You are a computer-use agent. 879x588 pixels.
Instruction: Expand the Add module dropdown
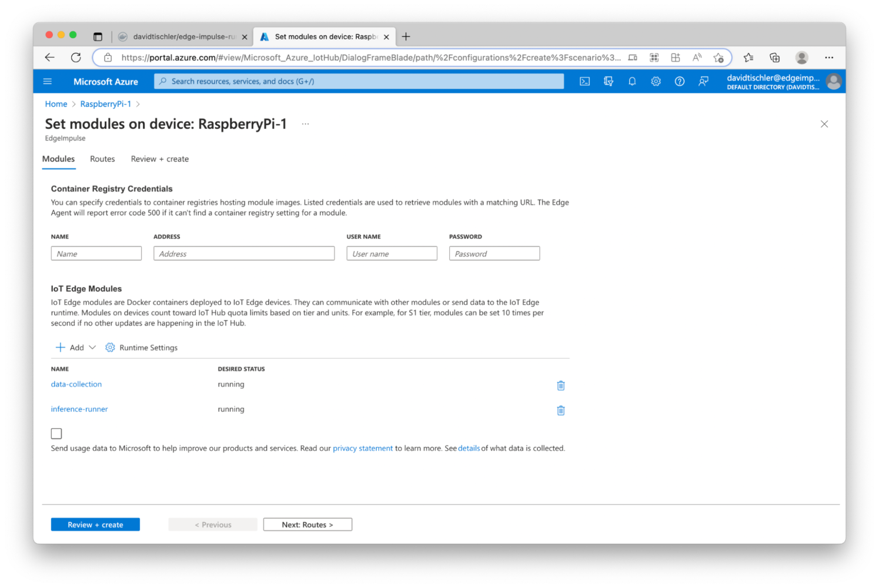[76, 348]
